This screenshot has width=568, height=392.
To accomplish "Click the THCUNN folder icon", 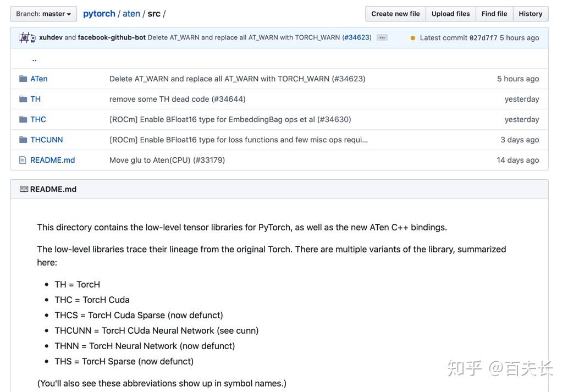I will [x=23, y=140].
